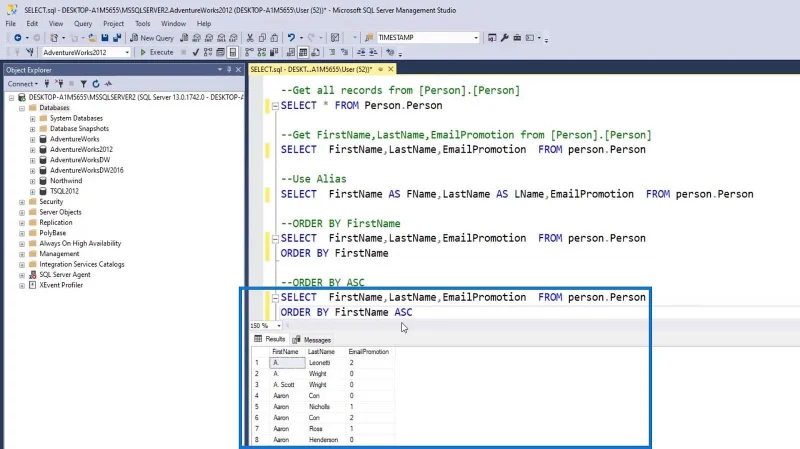Viewport: 800px width, 449px height.
Task: Click Display Estimated Execution Plan icon
Action: pos(208,52)
